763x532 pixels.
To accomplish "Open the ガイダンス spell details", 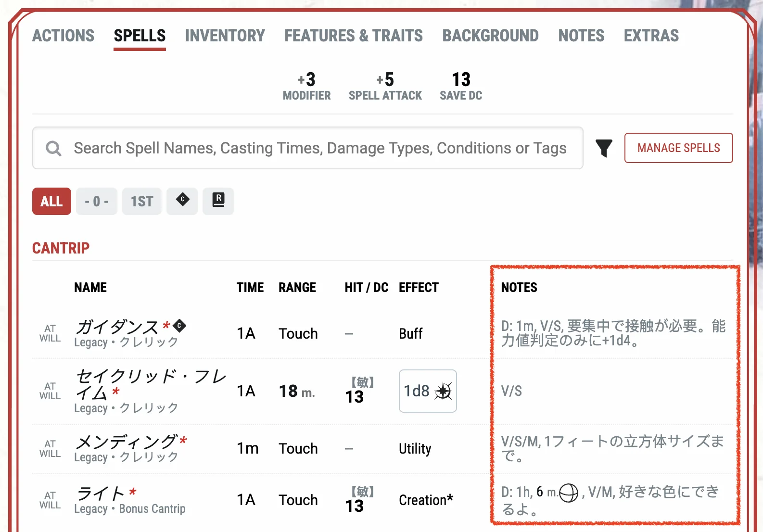I will click(117, 327).
